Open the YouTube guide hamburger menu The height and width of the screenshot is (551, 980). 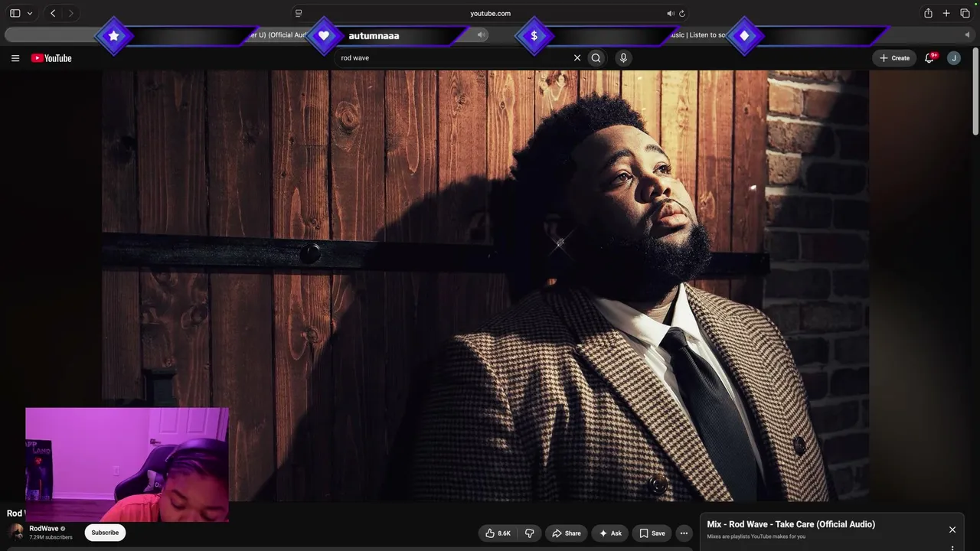pyautogui.click(x=15, y=58)
